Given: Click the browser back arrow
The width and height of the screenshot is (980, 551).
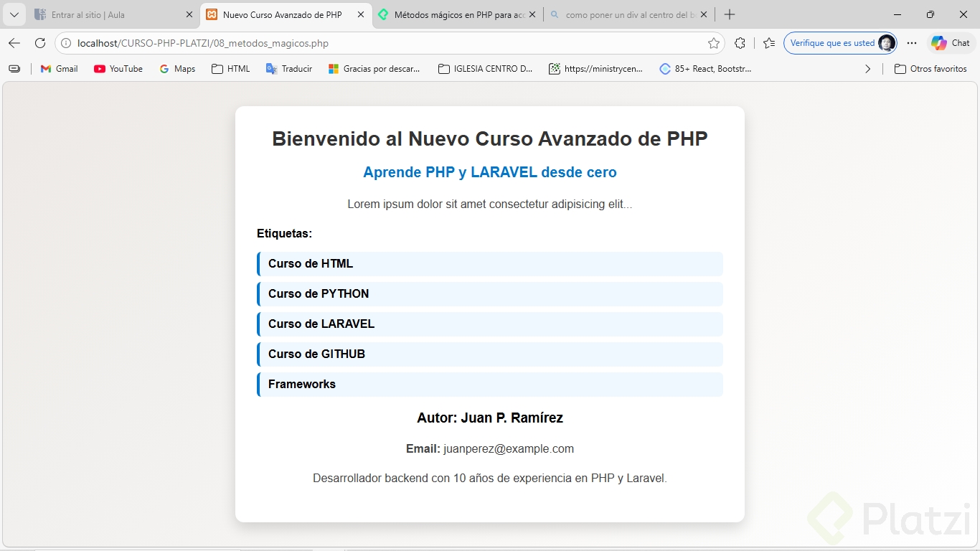Looking at the screenshot, I should point(14,43).
